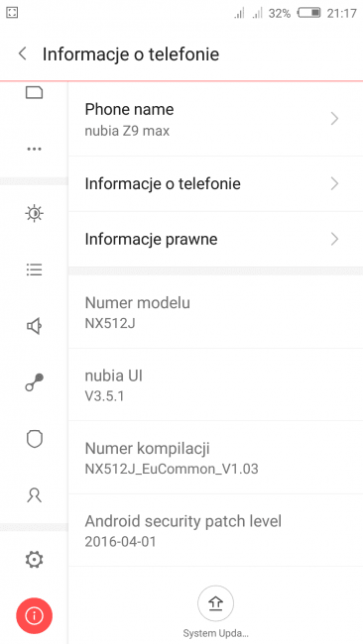The width and height of the screenshot is (363, 644).
Task: Tap the battery indicator in status bar
Action: click(x=309, y=13)
